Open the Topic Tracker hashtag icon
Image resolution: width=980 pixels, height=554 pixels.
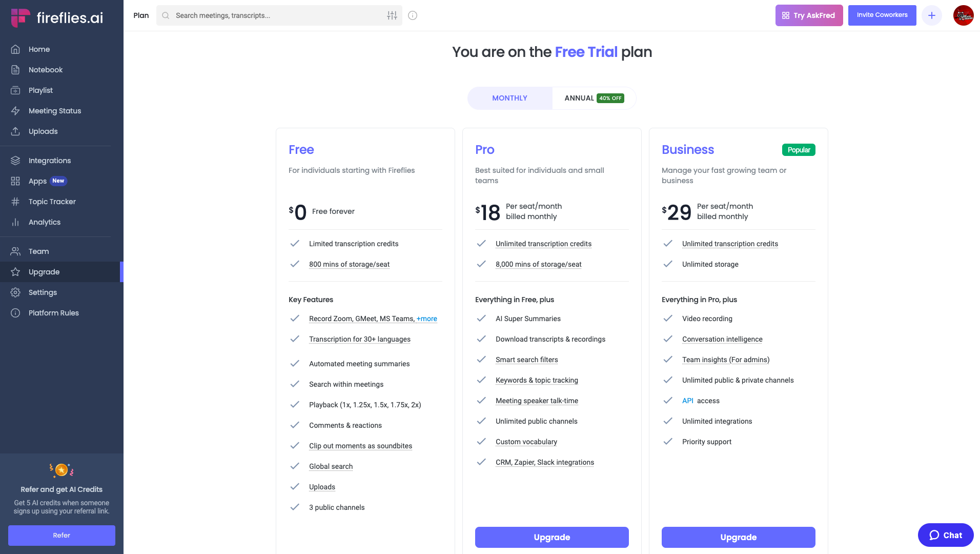(15, 202)
